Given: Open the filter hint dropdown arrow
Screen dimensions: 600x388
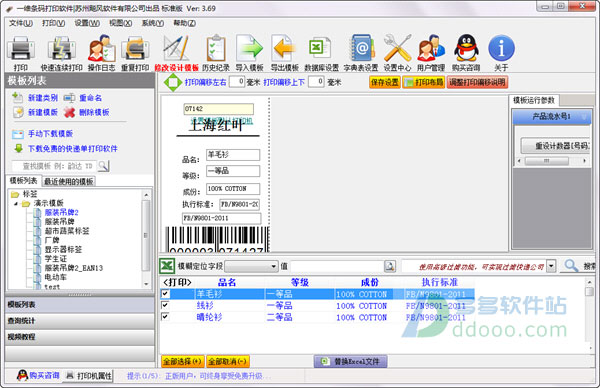Looking at the screenshot, I should 551,266.
